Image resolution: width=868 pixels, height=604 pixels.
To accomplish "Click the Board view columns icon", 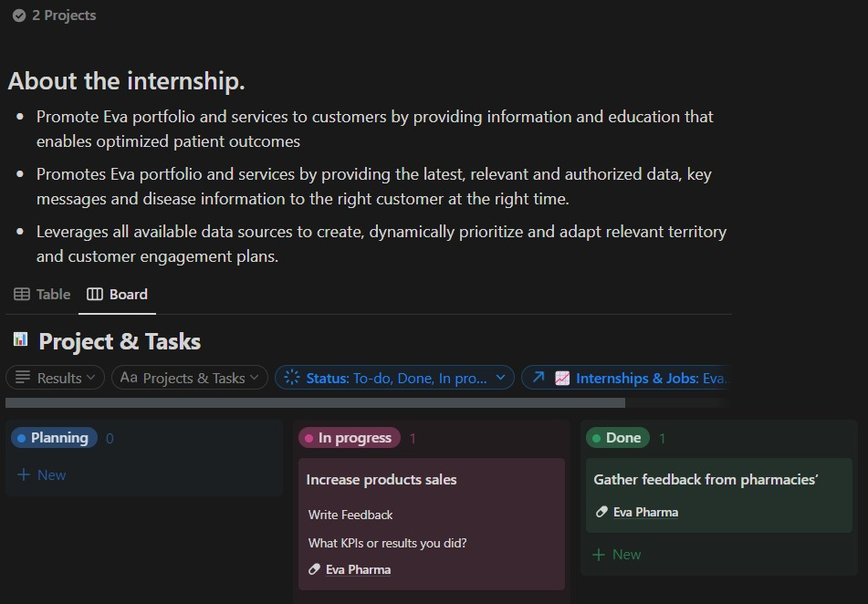I will [x=95, y=294].
